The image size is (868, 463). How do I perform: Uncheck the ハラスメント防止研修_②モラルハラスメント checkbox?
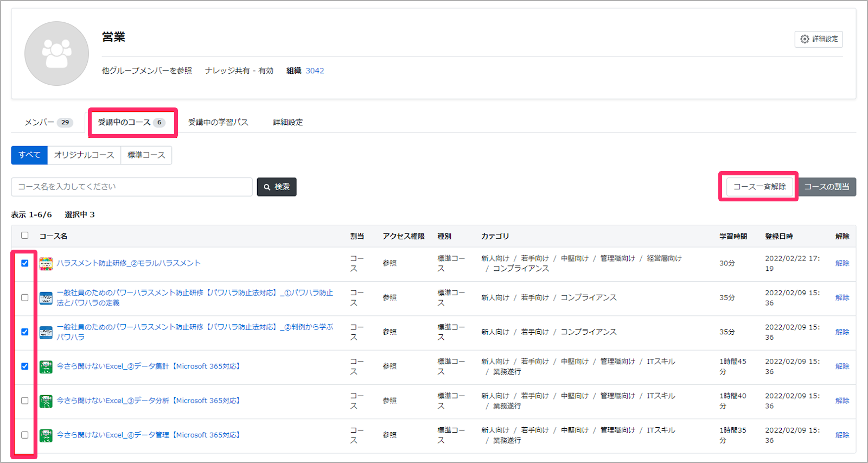tap(24, 263)
